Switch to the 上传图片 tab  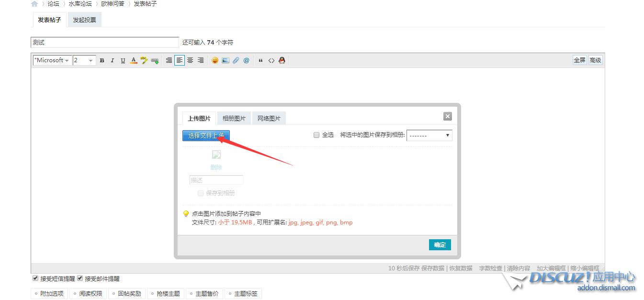pyautogui.click(x=199, y=118)
